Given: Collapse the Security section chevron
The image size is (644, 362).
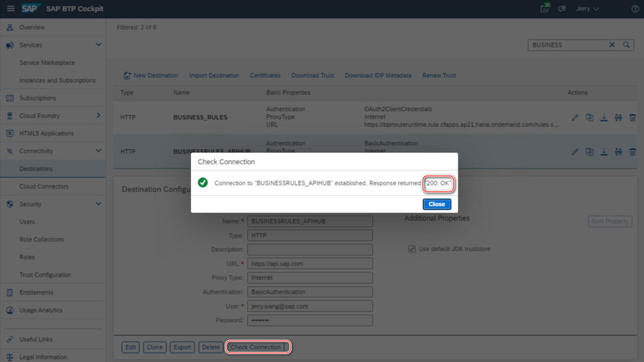Looking at the screenshot, I should point(98,204).
